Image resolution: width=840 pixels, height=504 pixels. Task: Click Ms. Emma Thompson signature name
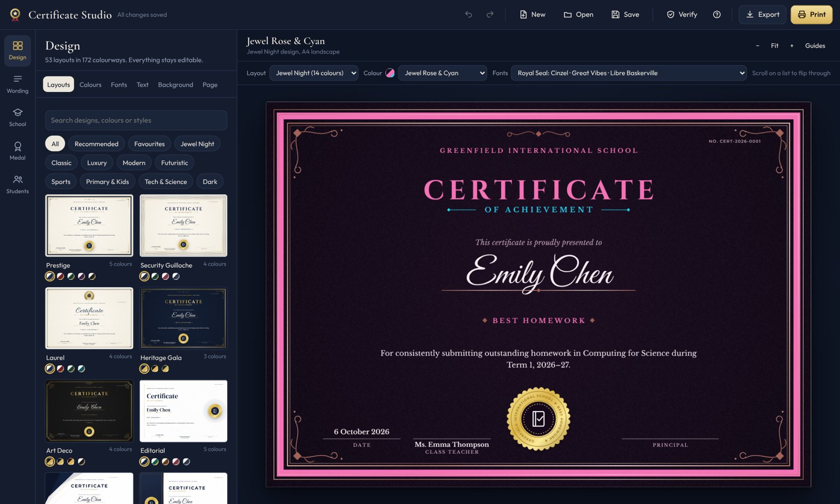(451, 444)
